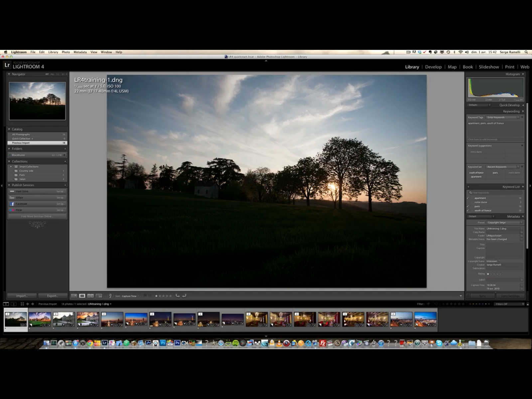532x399 pixels.
Task: Toggle the south of france keyword checkmark
Action: 468,210
